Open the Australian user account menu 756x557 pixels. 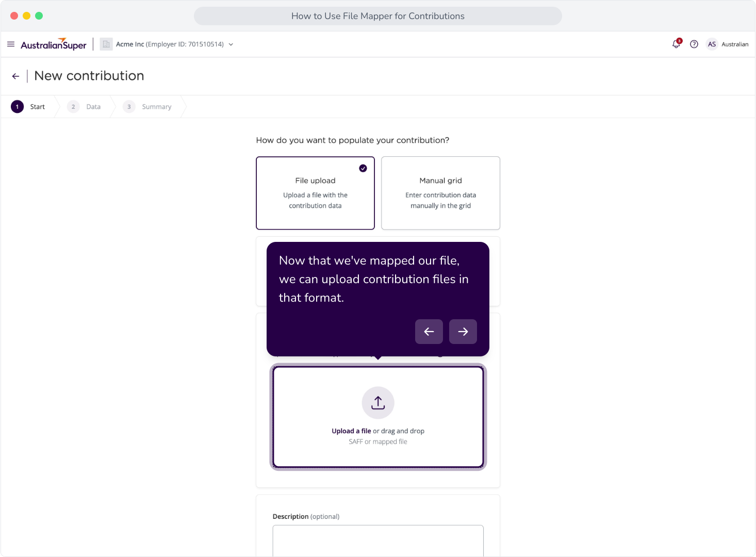click(x=734, y=44)
